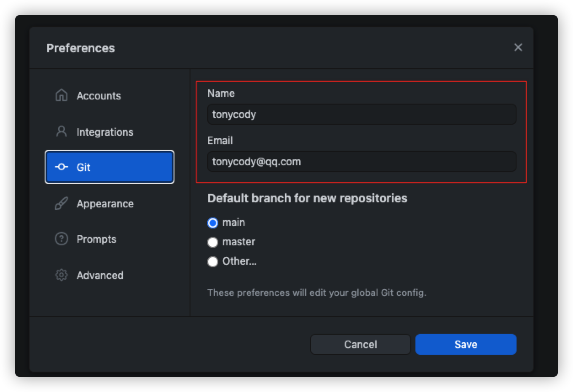Click the Name field containing tonycody
Screen dimensions: 573x392
(361, 114)
